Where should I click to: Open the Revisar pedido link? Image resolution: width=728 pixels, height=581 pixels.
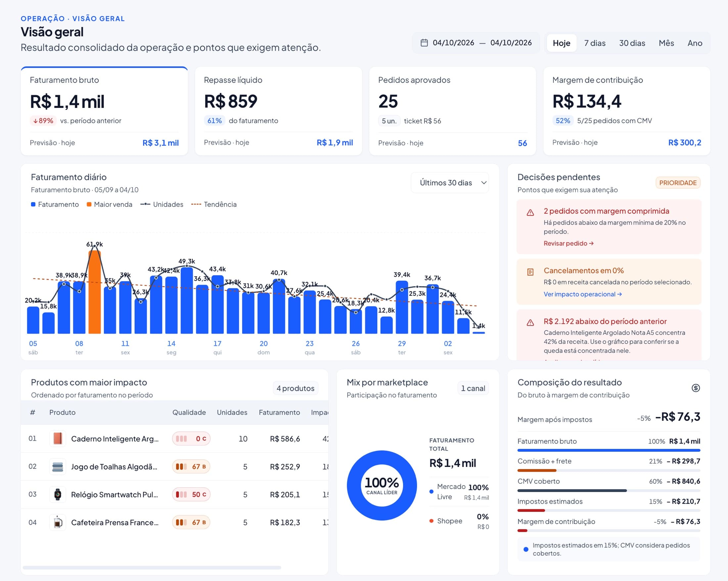point(568,243)
